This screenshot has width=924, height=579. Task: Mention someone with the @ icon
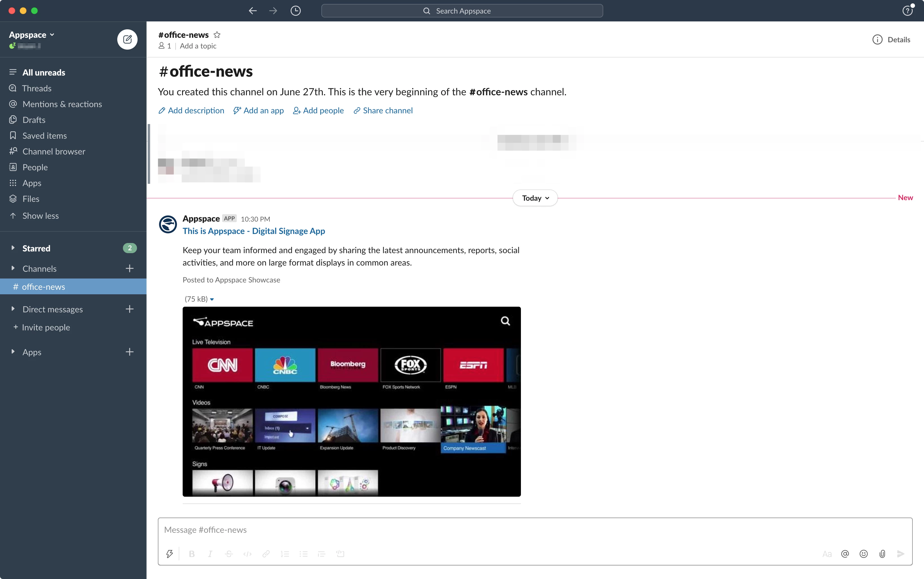[x=845, y=554]
